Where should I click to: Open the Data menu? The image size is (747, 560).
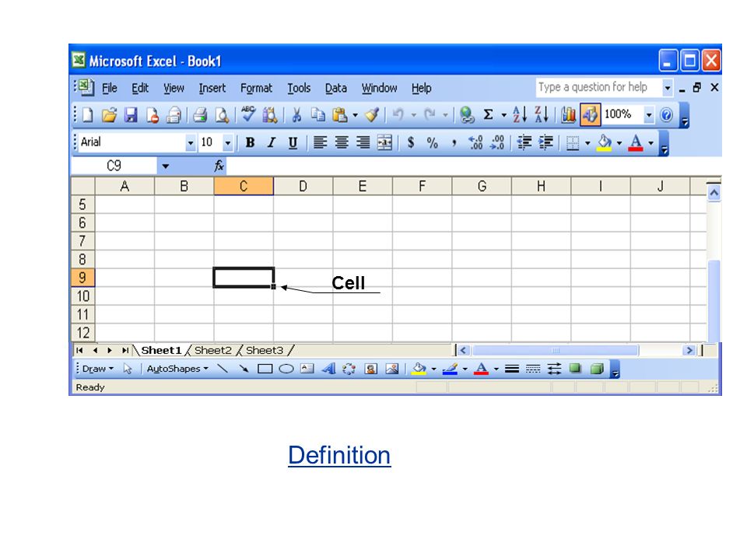coord(336,88)
